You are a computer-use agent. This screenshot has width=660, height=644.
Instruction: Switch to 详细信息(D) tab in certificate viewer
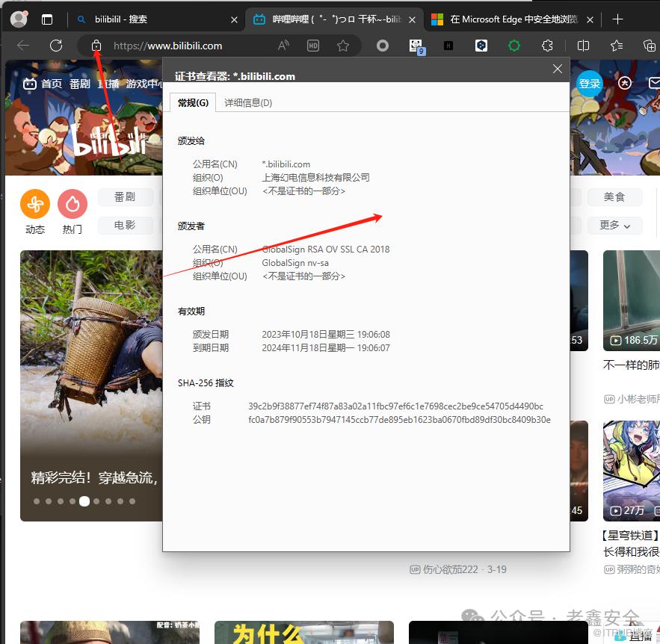click(248, 102)
